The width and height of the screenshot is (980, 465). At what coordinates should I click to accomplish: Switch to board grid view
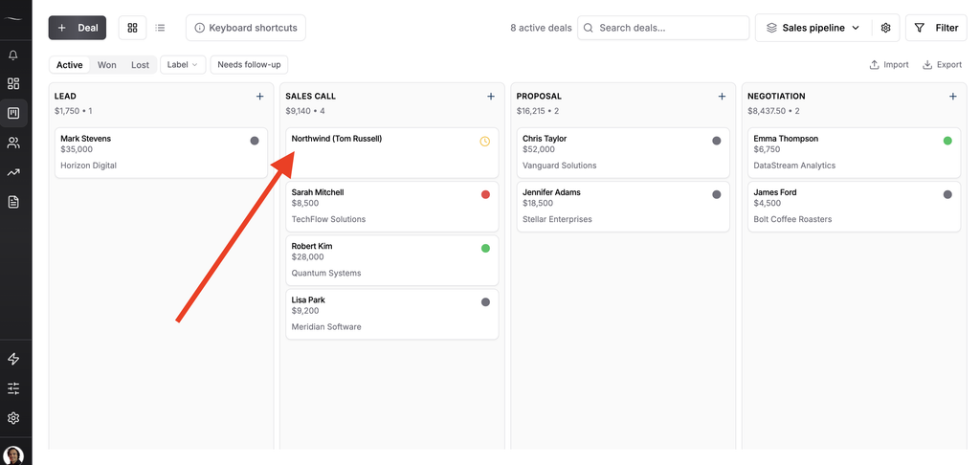pyautogui.click(x=132, y=28)
